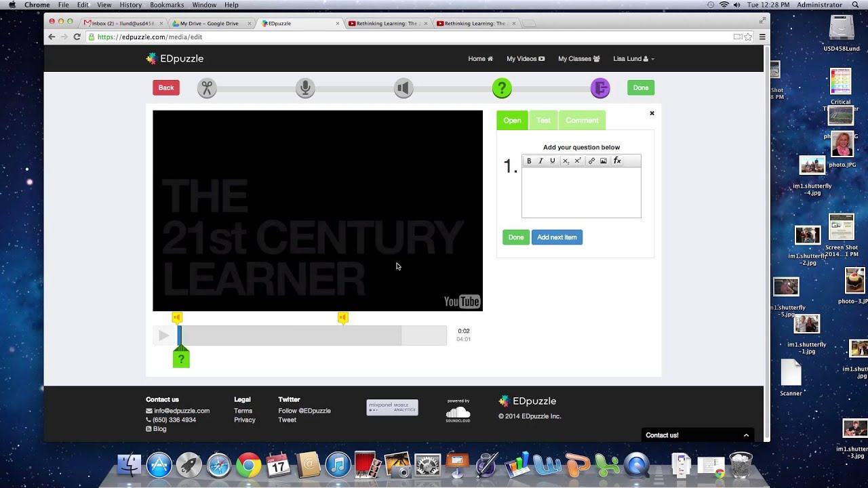Open the Follow @EDpuzzle Twitter link
This screenshot has height=488, width=868.
pyautogui.click(x=304, y=411)
